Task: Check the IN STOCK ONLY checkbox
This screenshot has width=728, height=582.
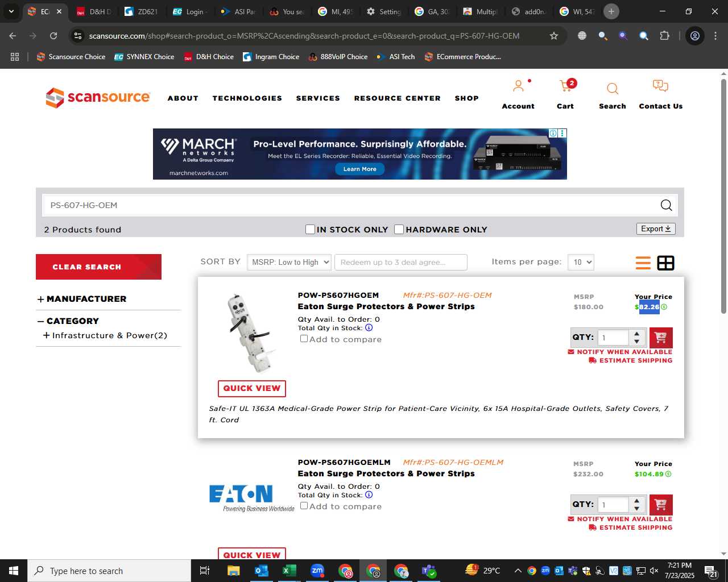Action: tap(310, 229)
